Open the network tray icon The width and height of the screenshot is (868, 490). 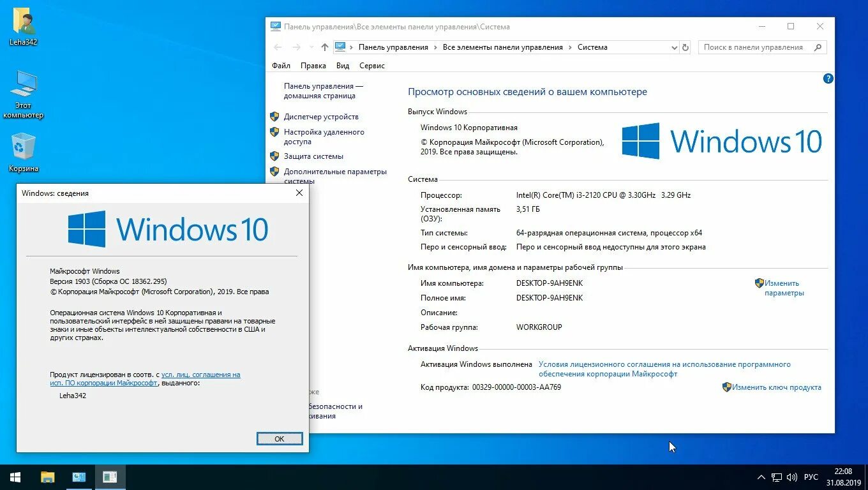[x=777, y=477]
